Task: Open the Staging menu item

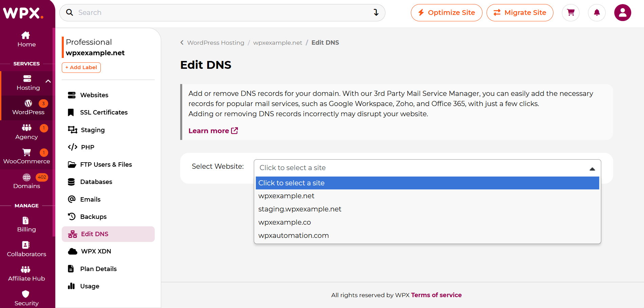Action: 108,130
